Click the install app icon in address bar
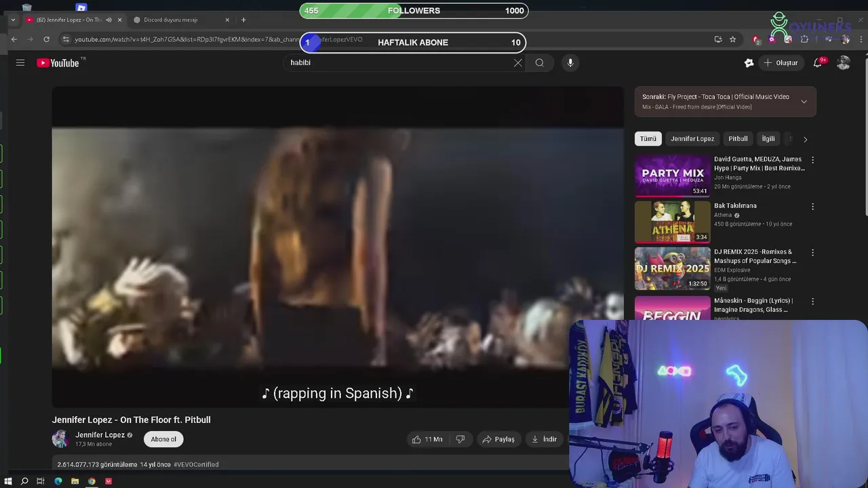Image resolution: width=868 pixels, height=488 pixels. point(718,39)
